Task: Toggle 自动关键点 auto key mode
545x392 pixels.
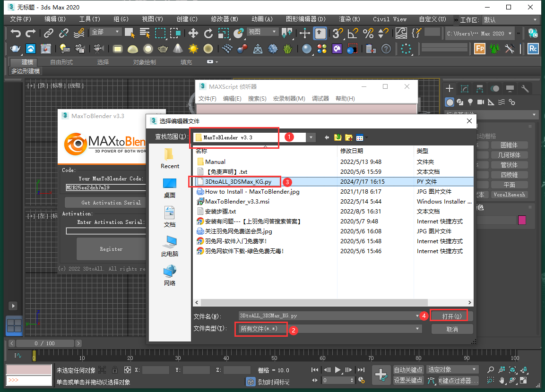Action: 408,370
